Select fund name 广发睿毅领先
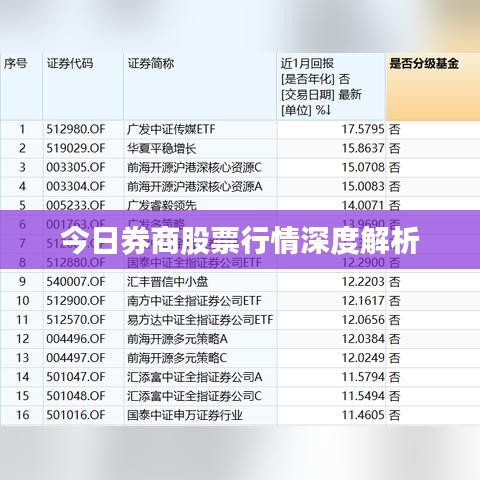Viewport: 480px width, 480px height. pos(162,205)
